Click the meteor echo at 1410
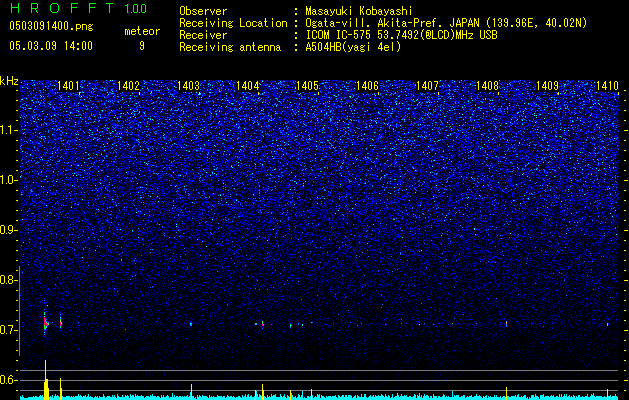 point(607,324)
